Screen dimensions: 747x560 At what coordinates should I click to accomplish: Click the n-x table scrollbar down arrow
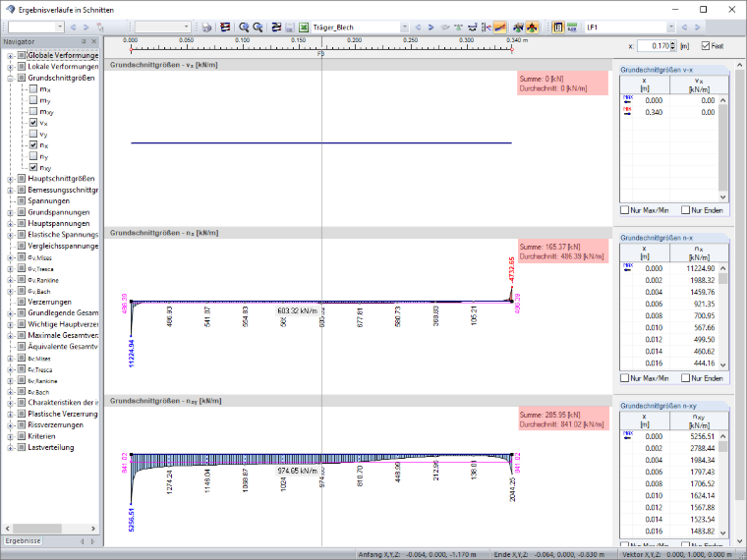point(723,365)
